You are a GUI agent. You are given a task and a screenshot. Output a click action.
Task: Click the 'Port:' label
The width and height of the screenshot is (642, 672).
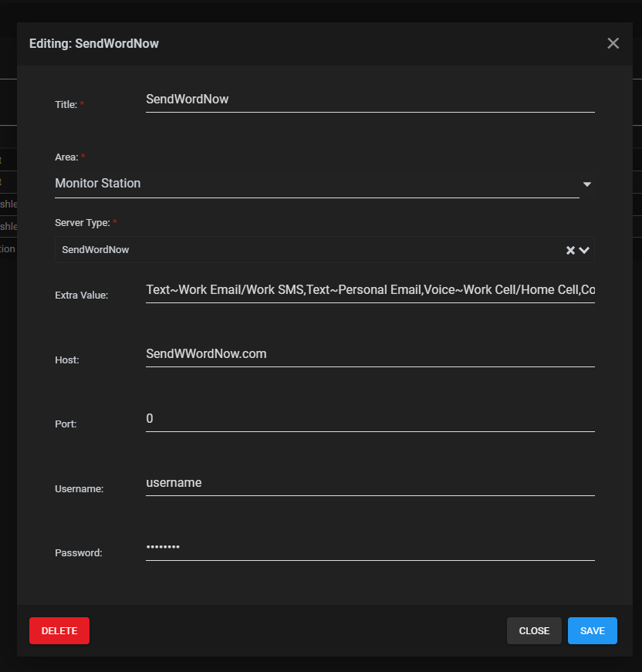pos(66,424)
